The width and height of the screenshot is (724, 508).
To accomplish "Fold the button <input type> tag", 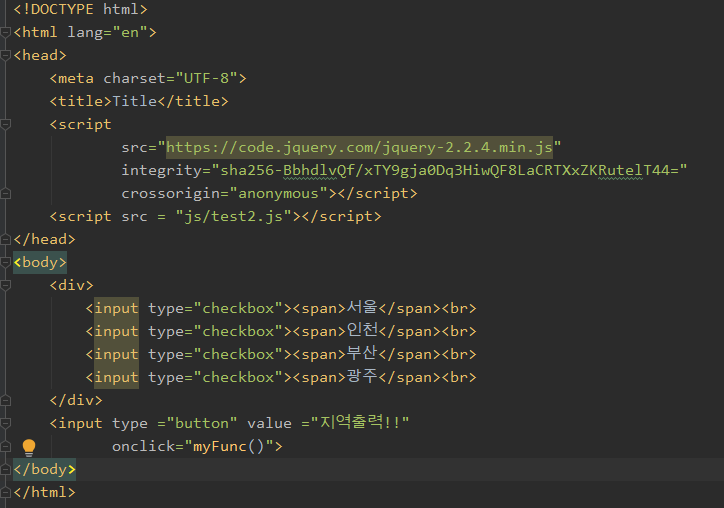I will [5, 423].
